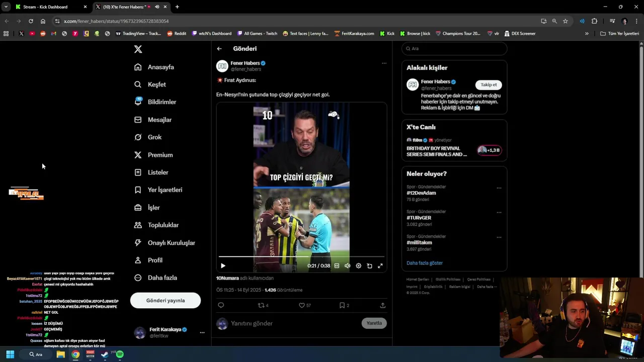Image resolution: width=644 pixels, height=362 pixels.
Task: Open Anasayfa home page
Action: pyautogui.click(x=154, y=67)
